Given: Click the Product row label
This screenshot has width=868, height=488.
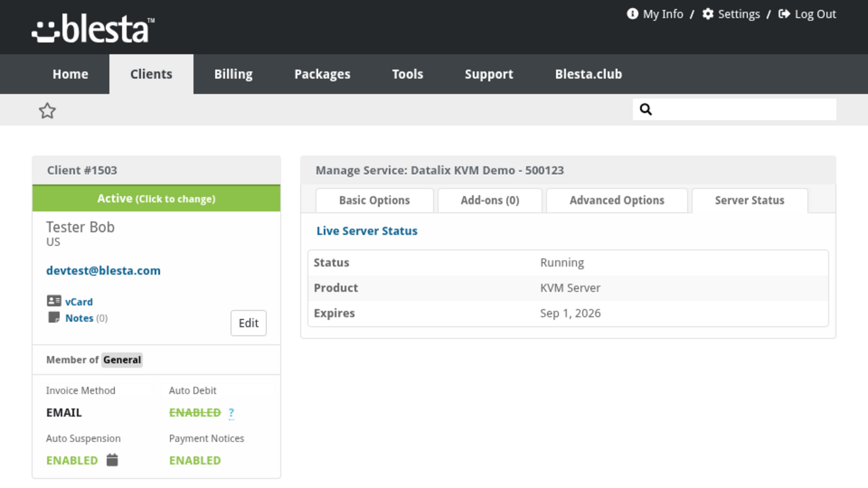Looking at the screenshot, I should 336,288.
